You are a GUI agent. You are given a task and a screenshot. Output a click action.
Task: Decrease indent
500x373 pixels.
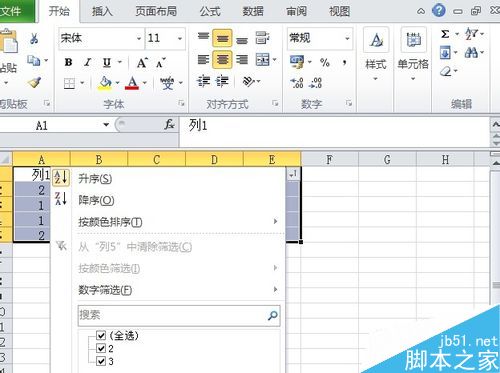coord(203,81)
